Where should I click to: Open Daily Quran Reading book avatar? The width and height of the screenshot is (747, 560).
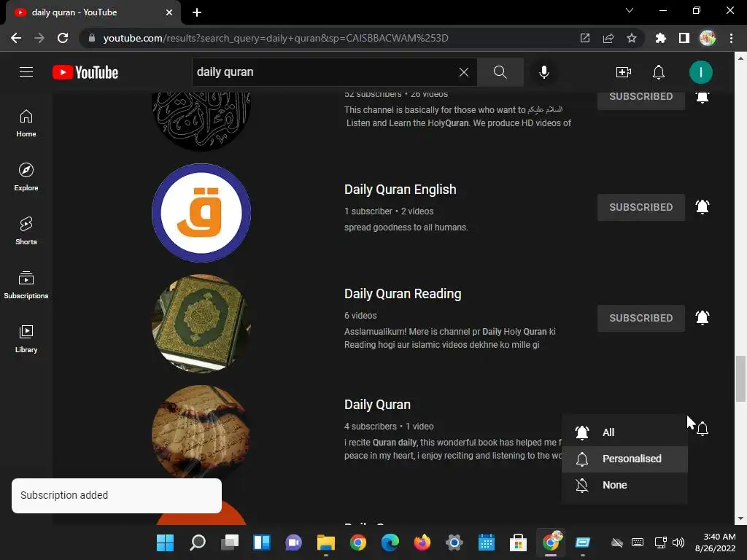201,324
